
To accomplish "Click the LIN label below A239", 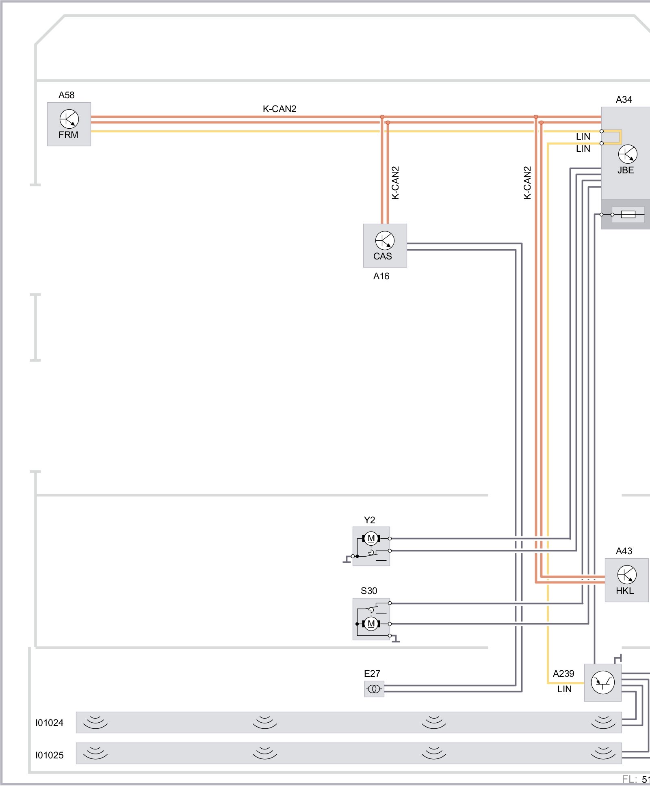I will click(x=564, y=689).
